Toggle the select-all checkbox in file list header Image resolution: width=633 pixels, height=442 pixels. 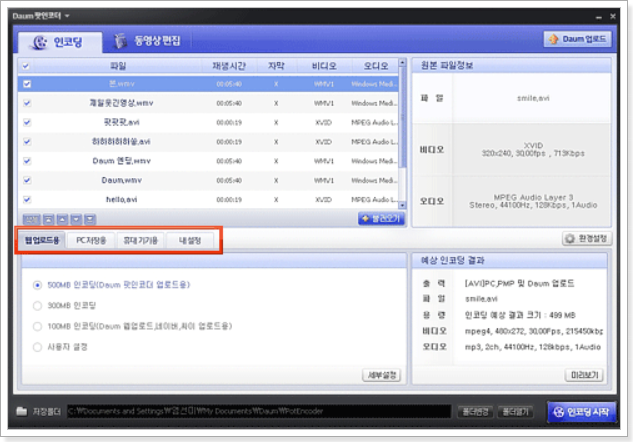tap(26, 66)
